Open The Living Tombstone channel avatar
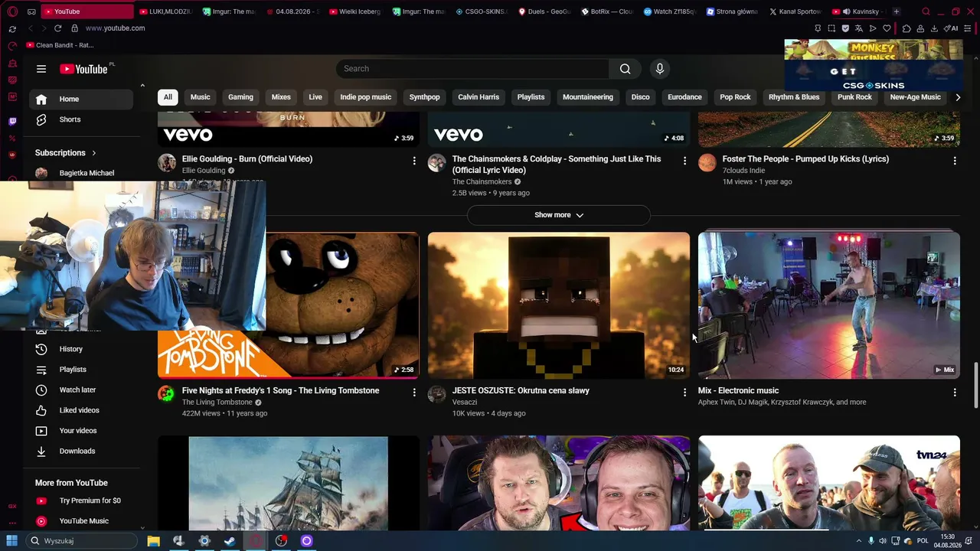 (167, 394)
